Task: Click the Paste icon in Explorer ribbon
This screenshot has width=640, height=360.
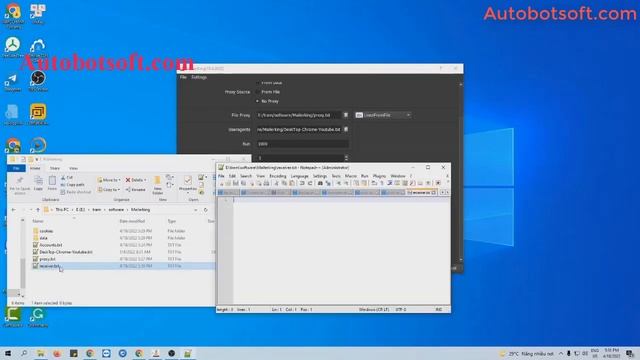Action: coord(52,183)
